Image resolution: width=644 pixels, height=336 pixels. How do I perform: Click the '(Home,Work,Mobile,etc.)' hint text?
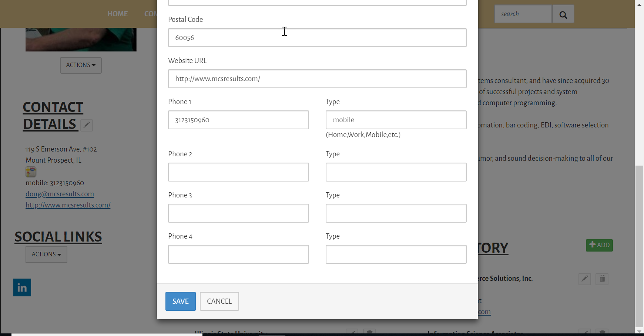pos(363,135)
